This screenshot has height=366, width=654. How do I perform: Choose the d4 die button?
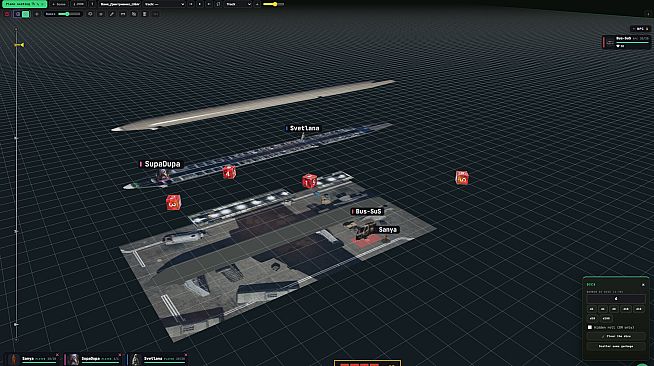tap(591, 309)
